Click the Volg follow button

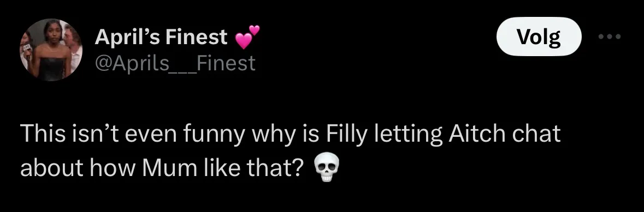[x=539, y=37]
